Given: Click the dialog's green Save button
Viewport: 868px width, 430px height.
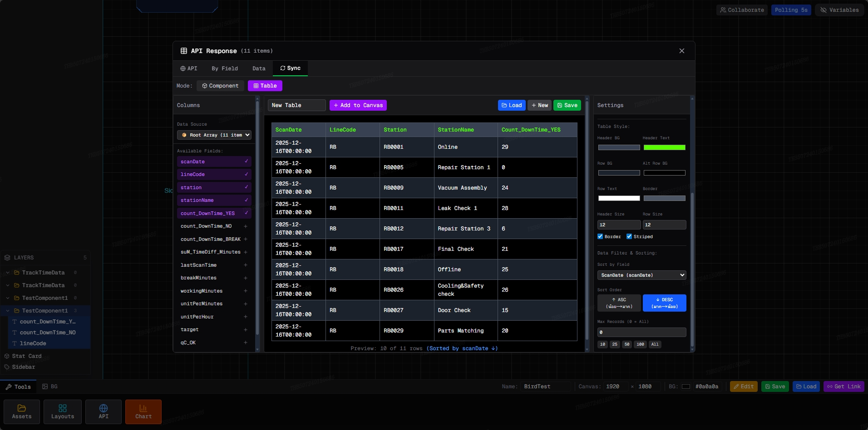Looking at the screenshot, I should point(567,105).
